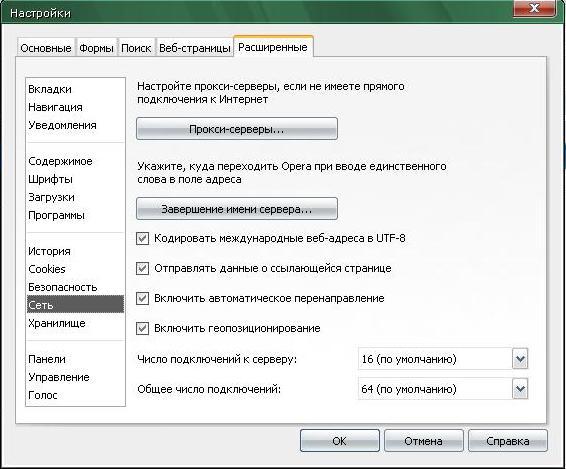Open the Прокси-серверы settings button
The width and height of the screenshot is (566, 469).
pyautogui.click(x=237, y=129)
